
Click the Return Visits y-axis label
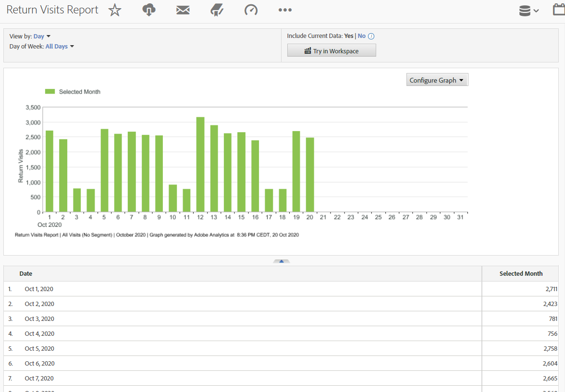21,166
